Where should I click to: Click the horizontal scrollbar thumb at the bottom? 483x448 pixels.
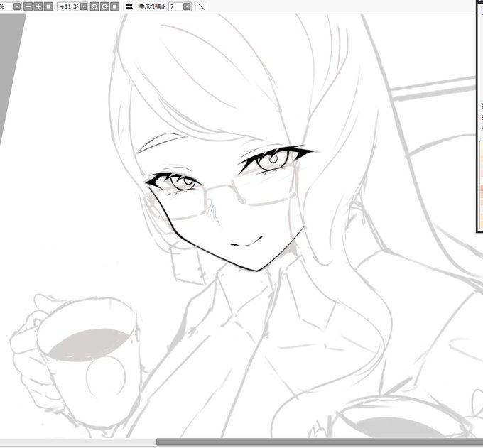point(320,442)
